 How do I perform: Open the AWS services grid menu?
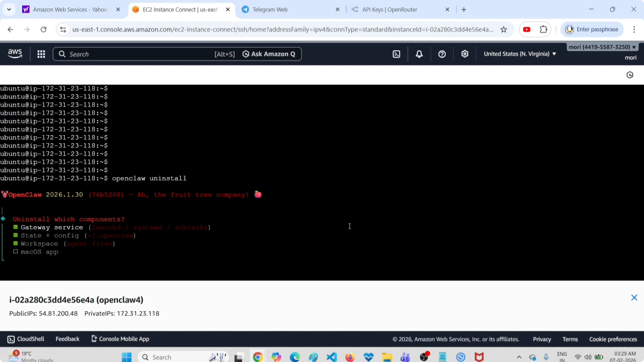(41, 54)
